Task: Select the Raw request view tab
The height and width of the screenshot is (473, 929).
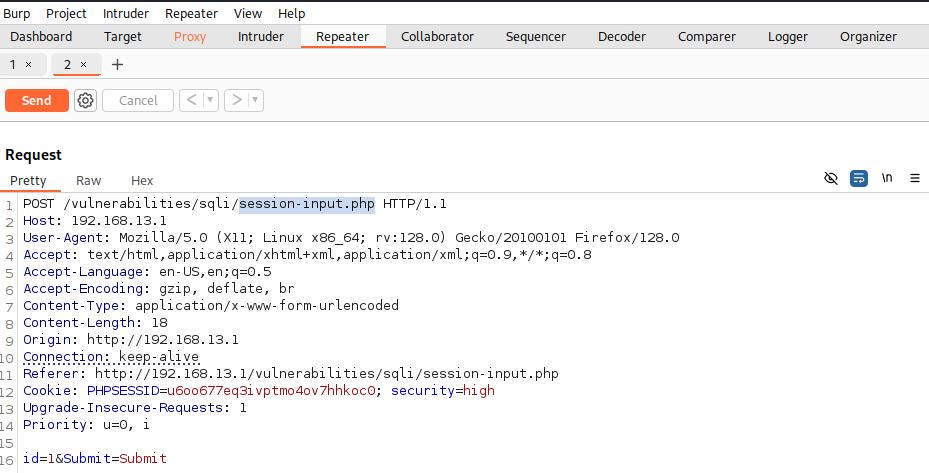Action: click(x=89, y=181)
